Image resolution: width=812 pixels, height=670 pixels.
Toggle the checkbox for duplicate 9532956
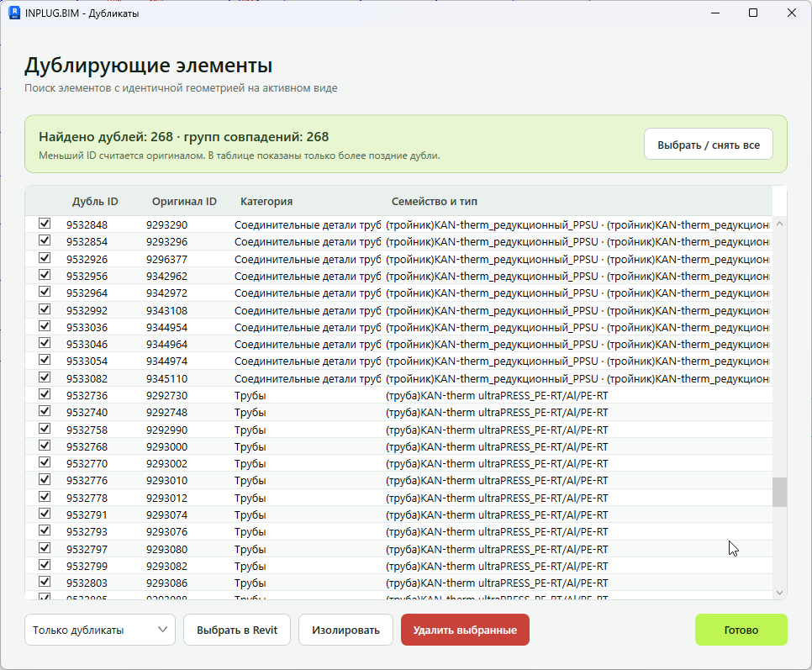pos(45,274)
